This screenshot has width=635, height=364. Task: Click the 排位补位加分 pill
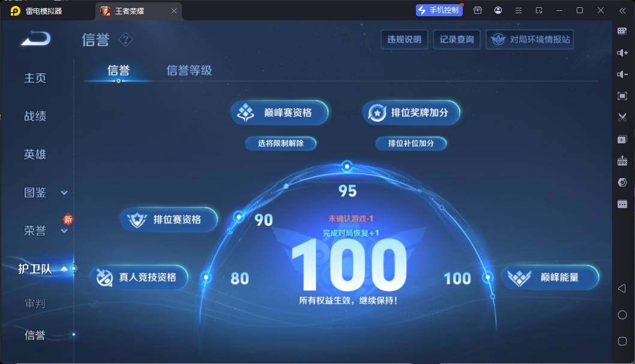pyautogui.click(x=411, y=143)
